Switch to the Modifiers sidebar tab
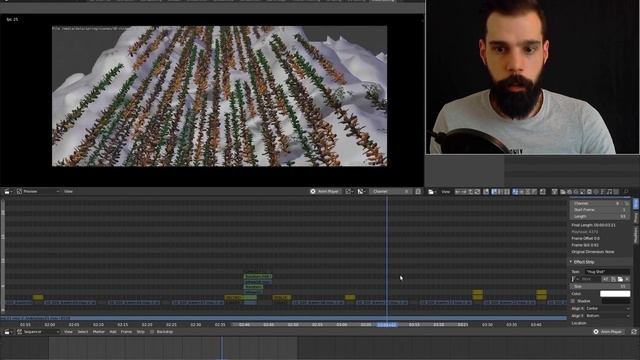Screen dimensions: 640x360 coord(636,234)
